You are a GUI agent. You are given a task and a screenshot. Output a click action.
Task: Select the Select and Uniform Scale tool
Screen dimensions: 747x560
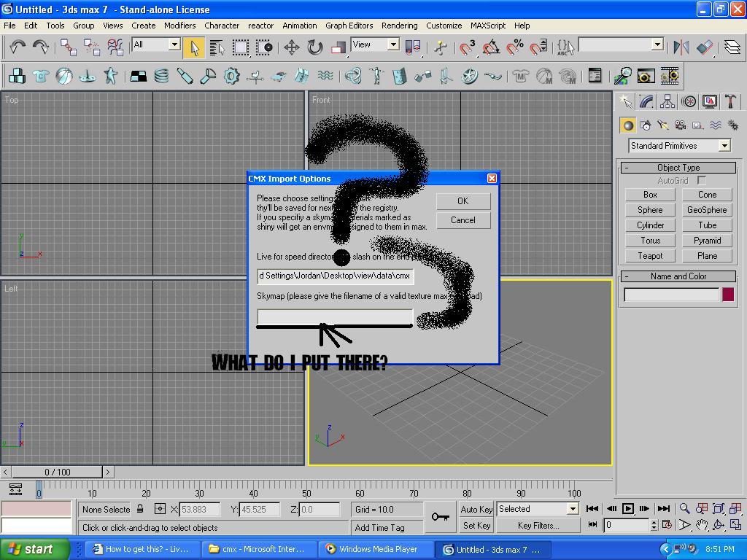[x=338, y=47]
